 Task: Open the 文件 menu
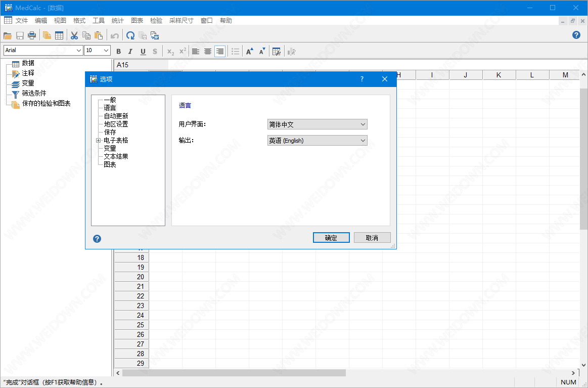(x=21, y=21)
